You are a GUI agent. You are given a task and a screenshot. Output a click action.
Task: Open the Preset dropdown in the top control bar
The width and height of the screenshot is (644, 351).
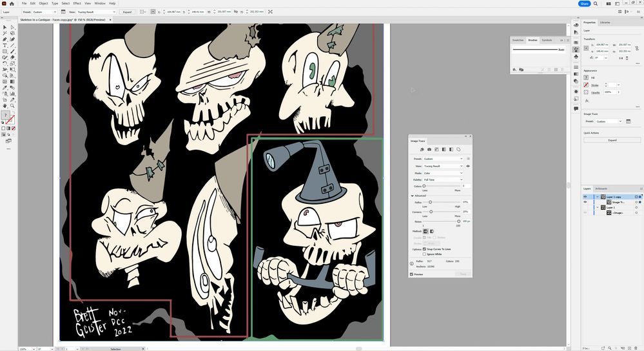click(44, 12)
